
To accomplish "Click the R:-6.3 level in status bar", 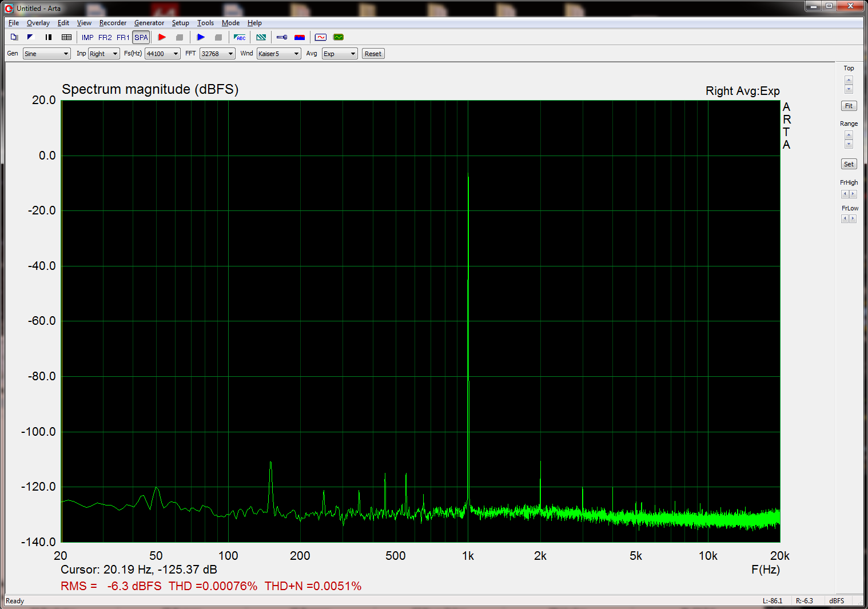I will pyautogui.click(x=804, y=601).
